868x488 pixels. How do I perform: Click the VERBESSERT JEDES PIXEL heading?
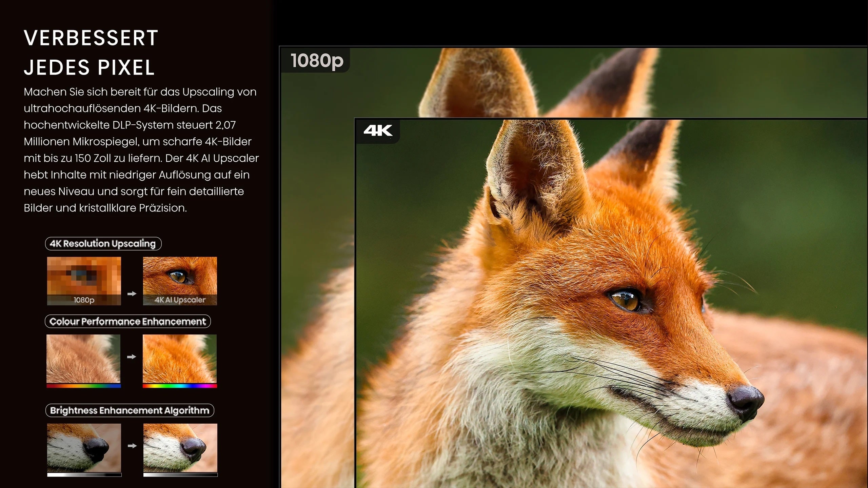[x=91, y=53]
